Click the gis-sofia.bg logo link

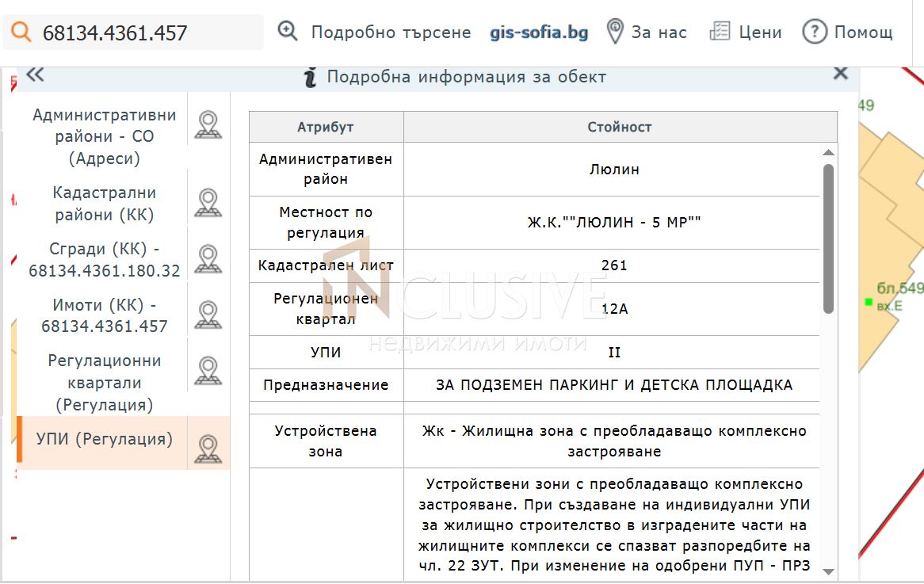pyautogui.click(x=539, y=32)
